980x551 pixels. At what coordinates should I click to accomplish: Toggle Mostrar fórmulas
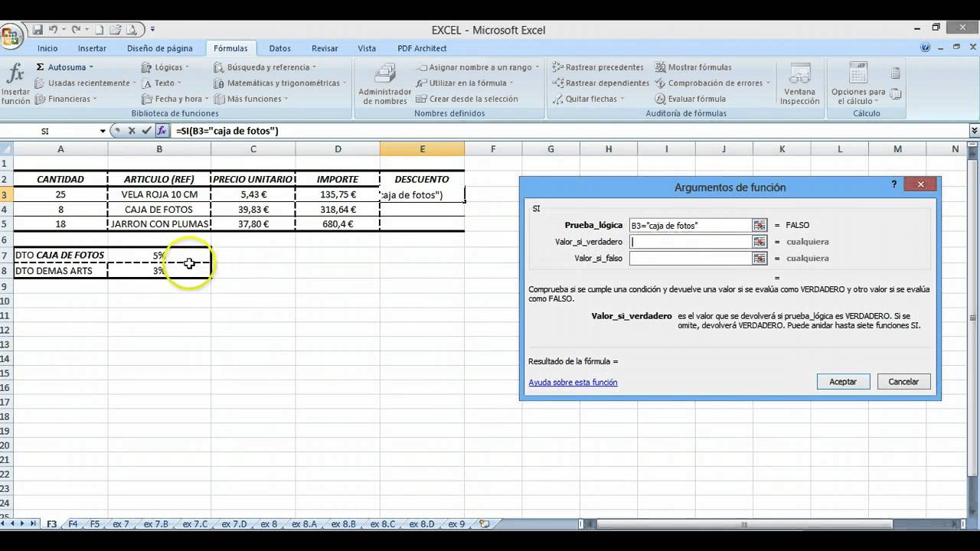pos(693,67)
